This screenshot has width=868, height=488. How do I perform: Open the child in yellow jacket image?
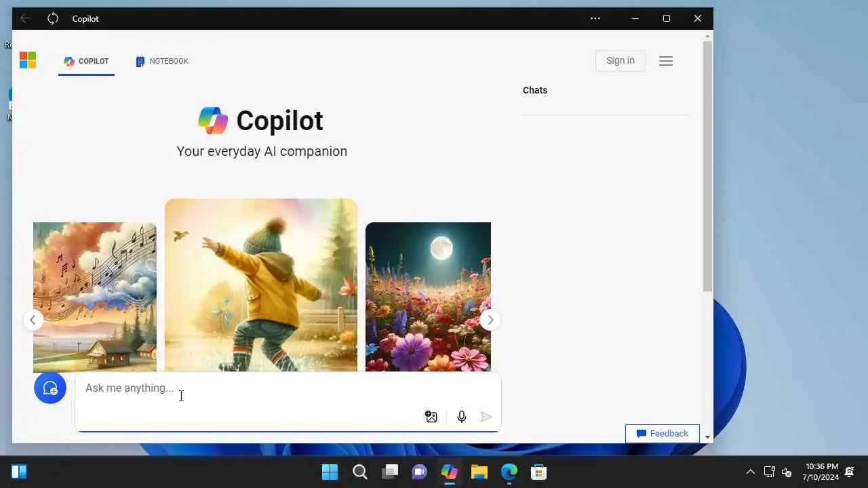click(261, 285)
